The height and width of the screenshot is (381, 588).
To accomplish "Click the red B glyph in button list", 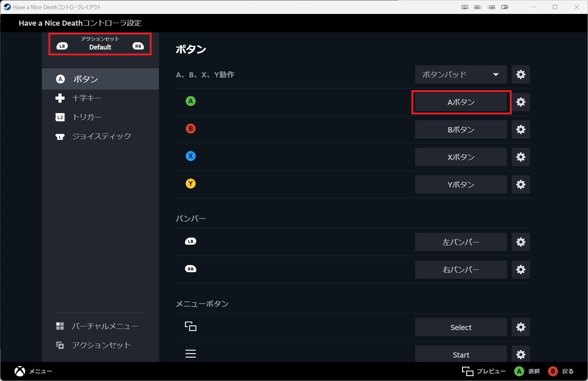I will [x=190, y=129].
